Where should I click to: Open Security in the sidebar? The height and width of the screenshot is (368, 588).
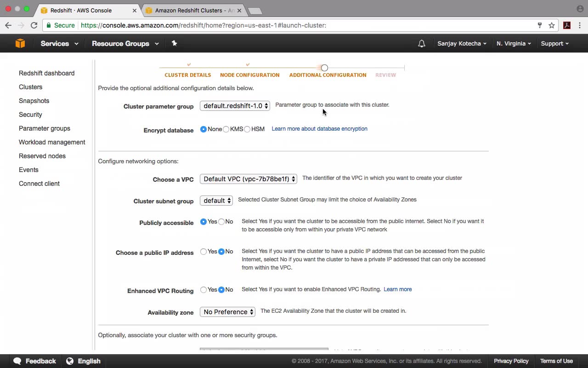pyautogui.click(x=30, y=115)
